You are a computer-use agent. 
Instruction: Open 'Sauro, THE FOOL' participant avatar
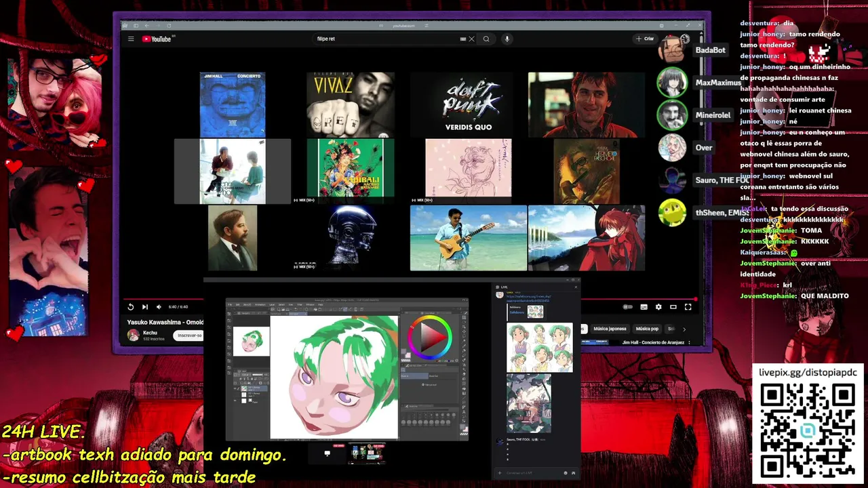[672, 180]
